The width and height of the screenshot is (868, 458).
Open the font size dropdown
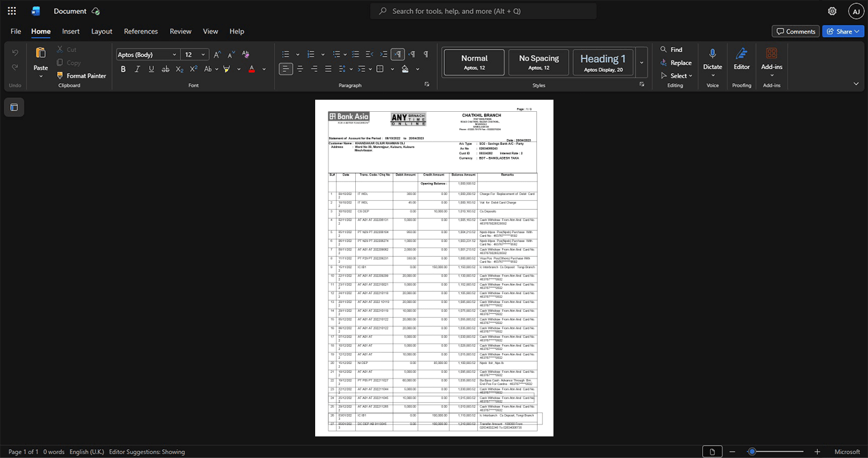coord(203,55)
